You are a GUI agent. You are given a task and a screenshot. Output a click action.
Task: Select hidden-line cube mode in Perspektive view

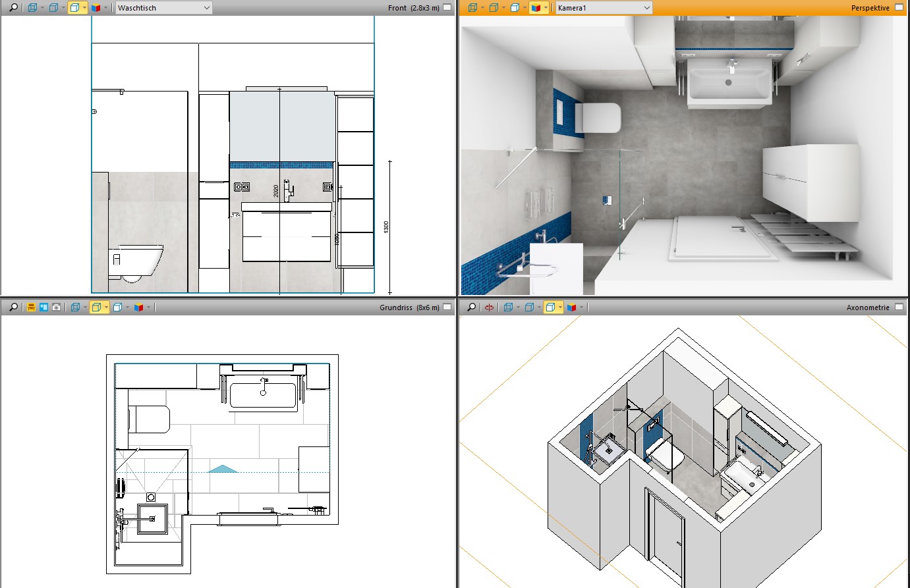tap(494, 8)
